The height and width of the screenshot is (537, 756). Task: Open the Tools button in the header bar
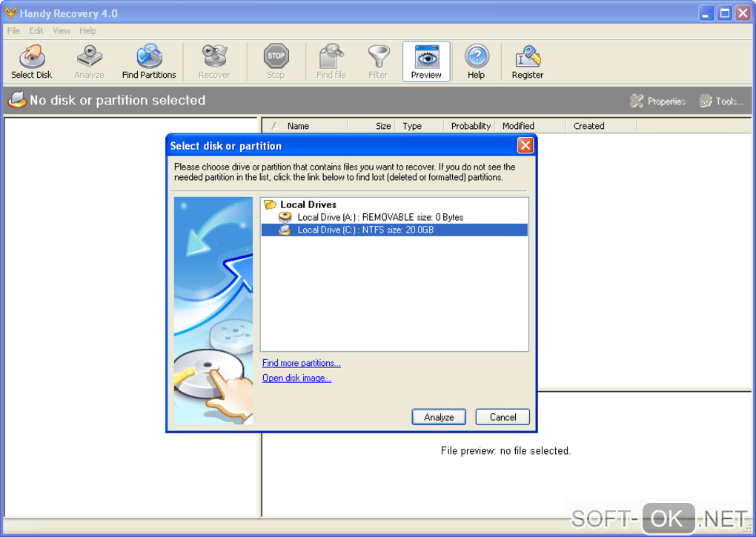(721, 101)
